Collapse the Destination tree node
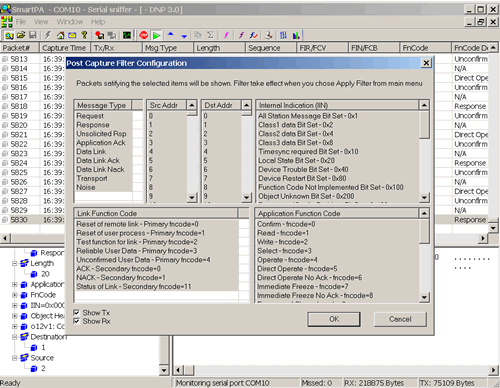The width and height of the screenshot is (500, 388). click(15, 337)
